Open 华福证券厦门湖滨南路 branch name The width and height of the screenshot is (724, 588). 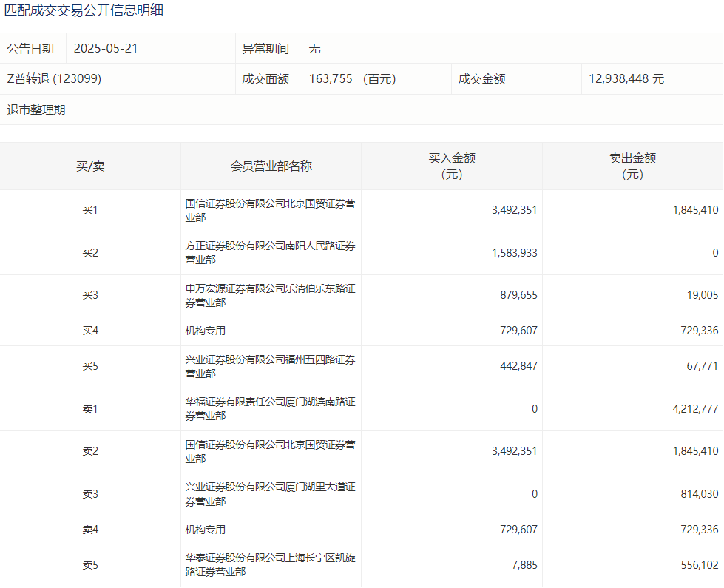click(270, 409)
